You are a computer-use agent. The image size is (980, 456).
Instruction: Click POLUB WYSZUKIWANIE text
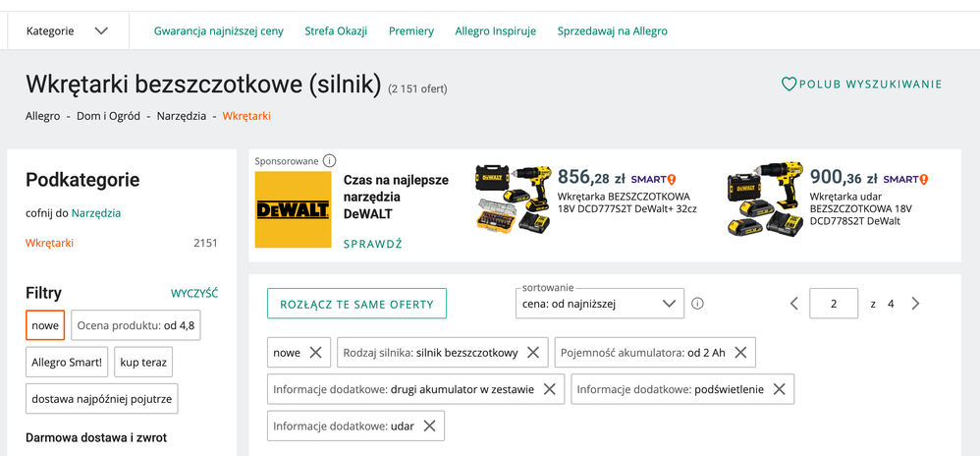tap(870, 85)
